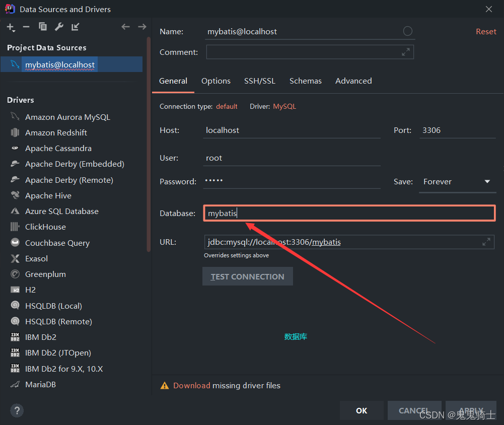Viewport: 504px width, 425px height.
Task: Click the make global import arrow icon
Action: (75, 27)
